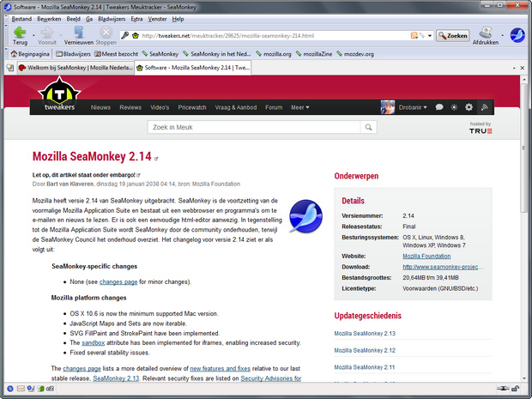This screenshot has height=399, width=532.
Task: Open Address Book from status bar icon
Action: point(40,389)
